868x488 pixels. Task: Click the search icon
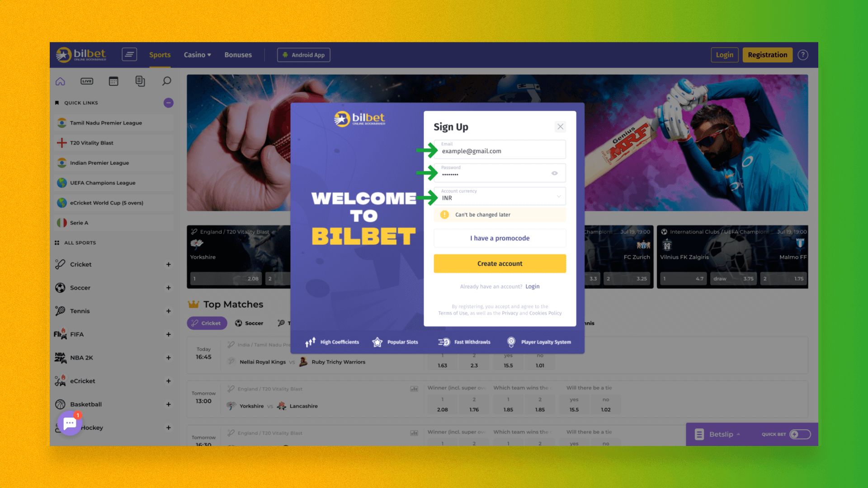click(166, 81)
